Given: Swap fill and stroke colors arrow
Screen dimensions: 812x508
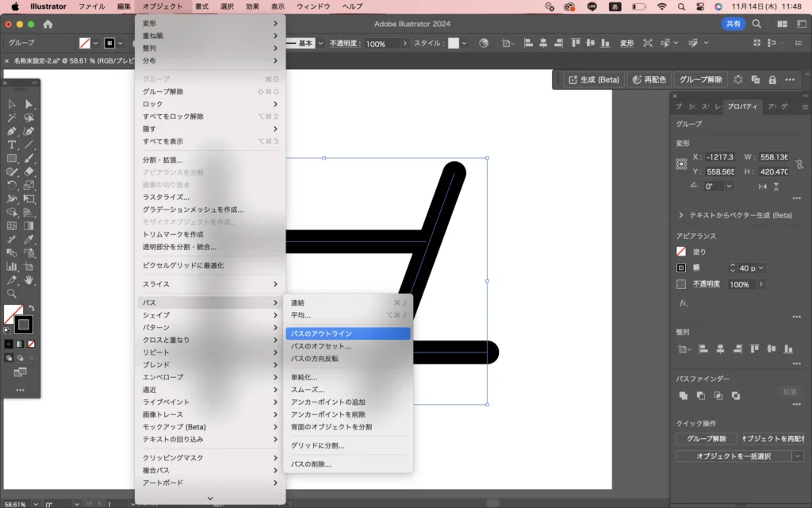Looking at the screenshot, I should click(x=32, y=308).
